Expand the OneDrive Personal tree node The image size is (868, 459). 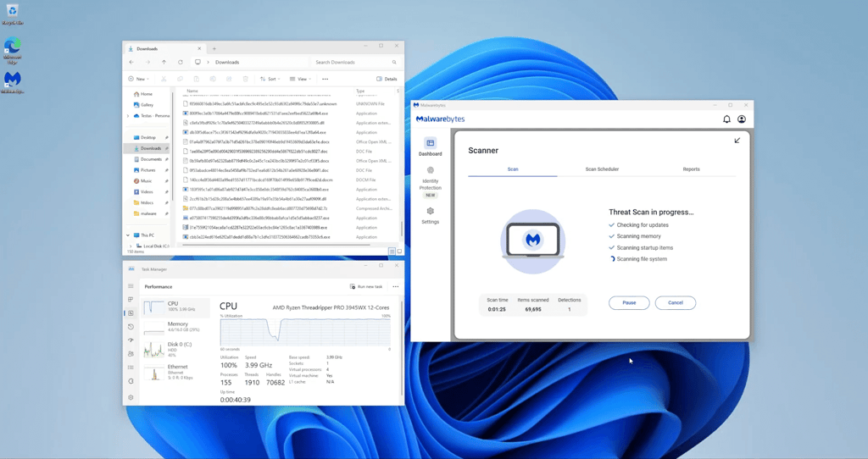pyautogui.click(x=129, y=115)
